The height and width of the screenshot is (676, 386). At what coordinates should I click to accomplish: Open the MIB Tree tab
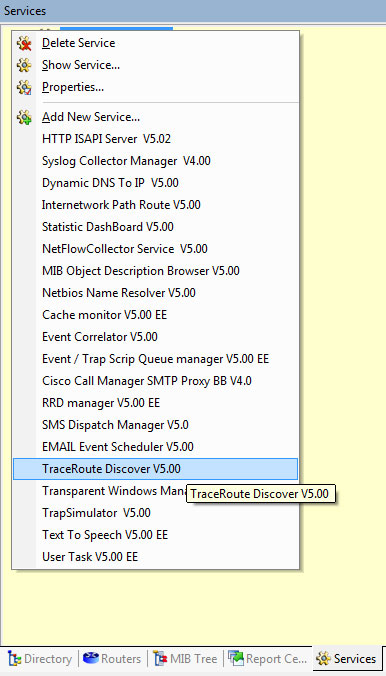185,659
